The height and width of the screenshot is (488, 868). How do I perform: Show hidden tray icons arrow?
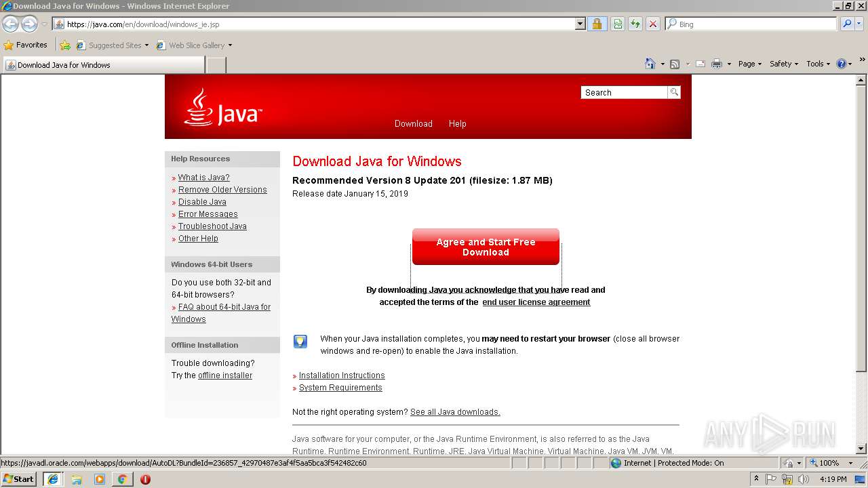pos(756,479)
